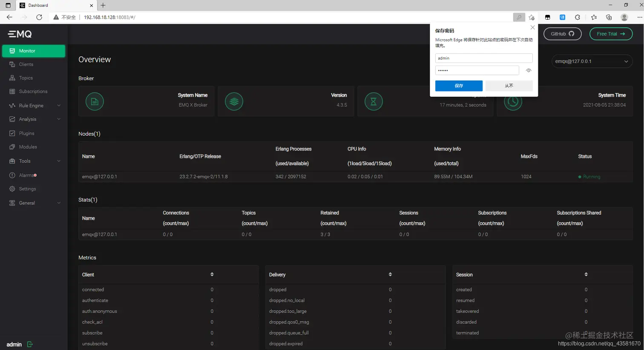
Task: Open Subscriptions in the sidebar
Action: [x=34, y=92]
